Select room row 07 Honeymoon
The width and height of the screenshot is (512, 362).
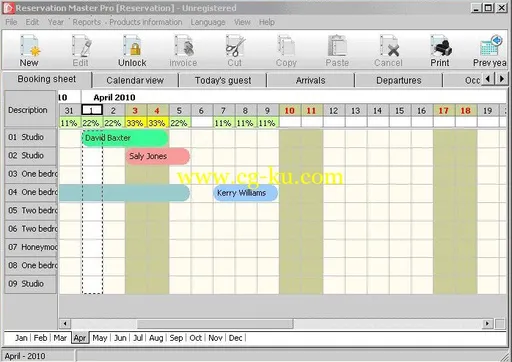[x=31, y=247]
